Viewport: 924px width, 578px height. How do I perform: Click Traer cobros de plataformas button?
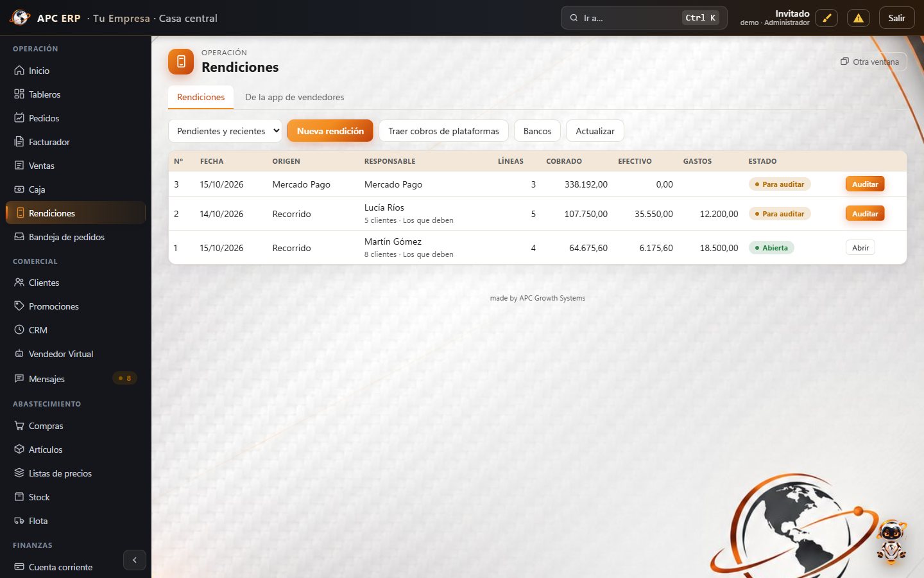443,131
